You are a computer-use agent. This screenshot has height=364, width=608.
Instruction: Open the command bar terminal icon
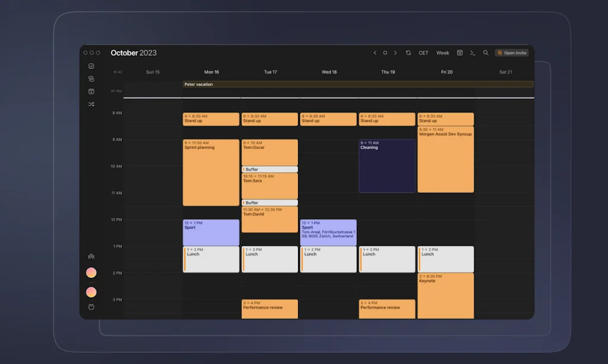[x=473, y=53]
